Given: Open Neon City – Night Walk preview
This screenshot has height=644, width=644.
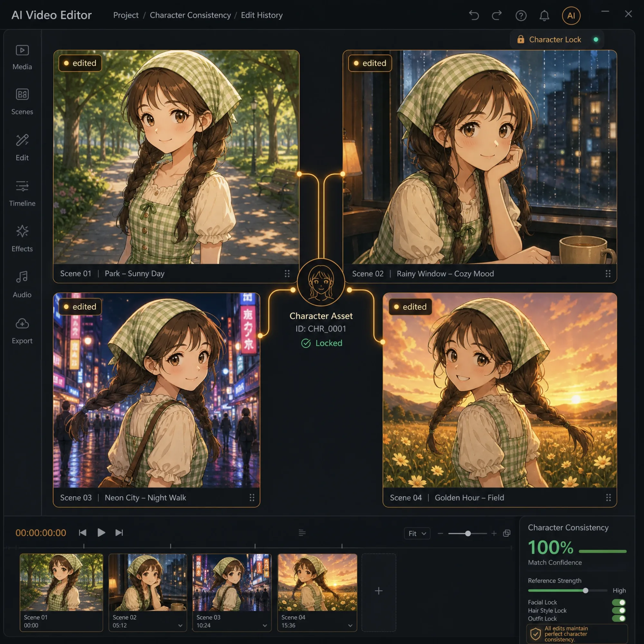Looking at the screenshot, I should (156, 390).
